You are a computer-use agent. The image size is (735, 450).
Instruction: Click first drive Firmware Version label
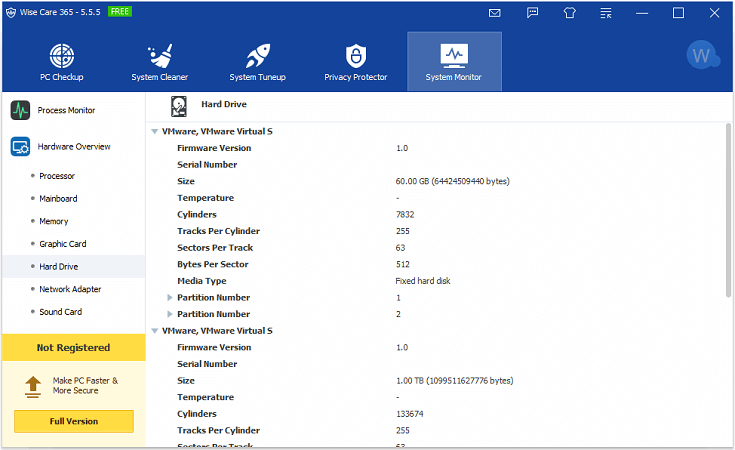(214, 148)
